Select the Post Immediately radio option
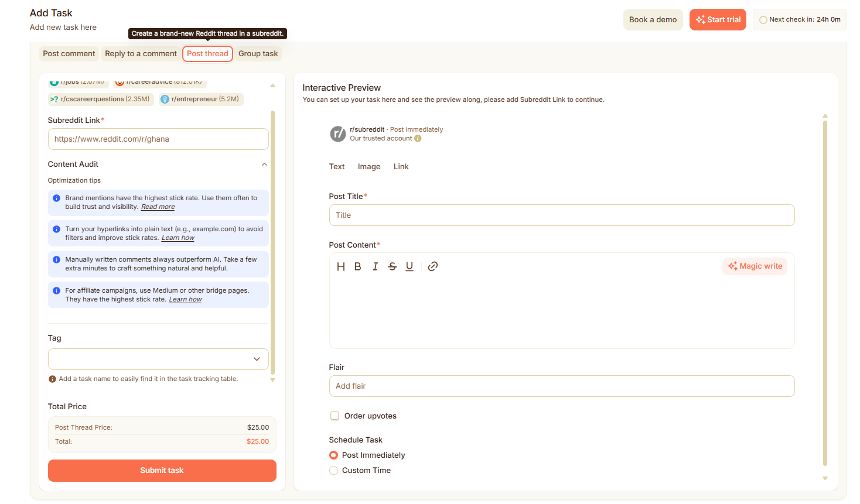Screen dimensions: 860x504 [333, 455]
